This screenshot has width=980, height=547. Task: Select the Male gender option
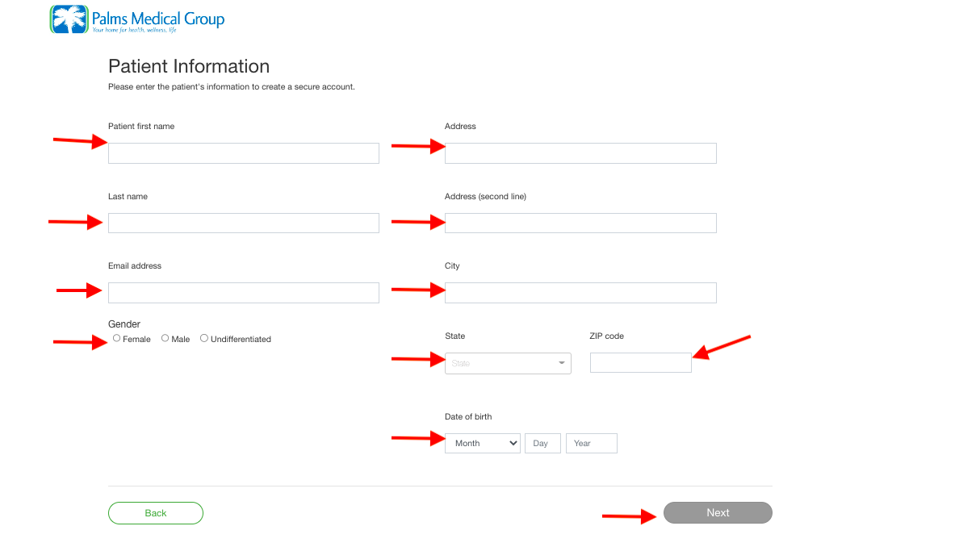click(x=165, y=338)
